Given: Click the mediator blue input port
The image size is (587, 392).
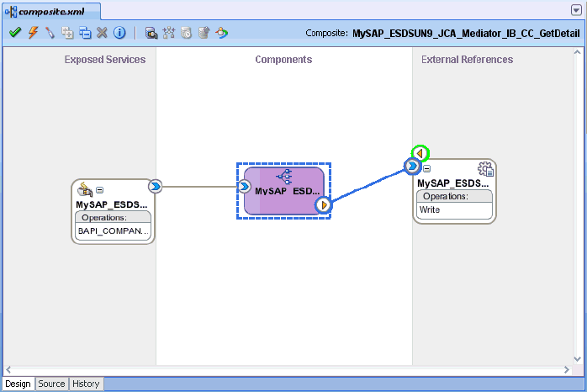Looking at the screenshot, I should tap(244, 186).
